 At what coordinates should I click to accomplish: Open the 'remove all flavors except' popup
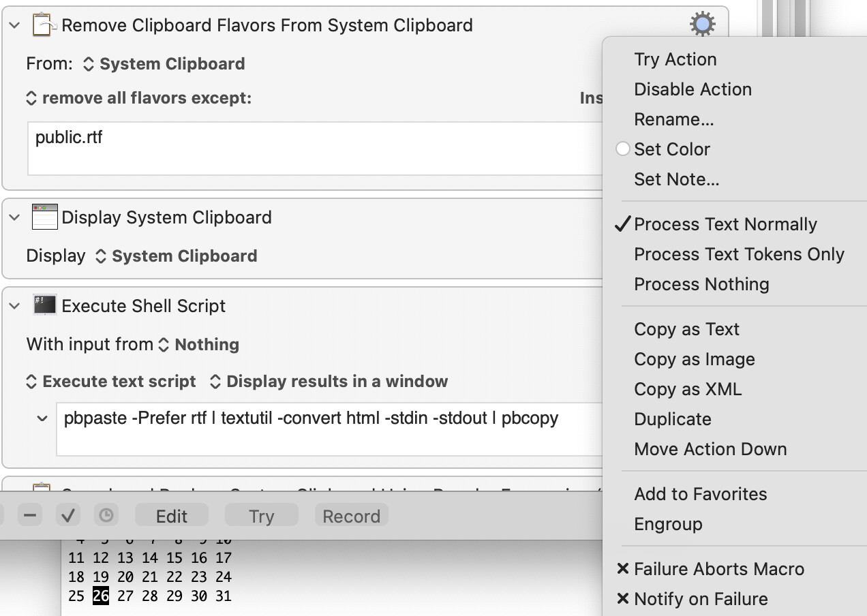[139, 98]
